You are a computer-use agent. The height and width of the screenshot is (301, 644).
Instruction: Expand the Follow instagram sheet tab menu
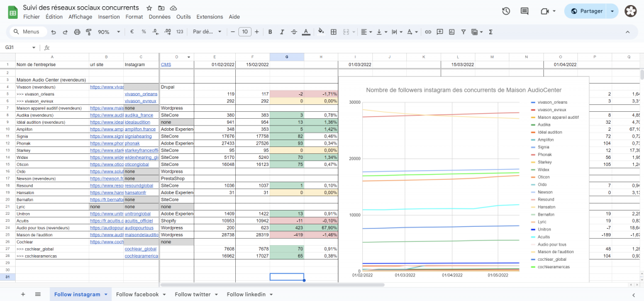pyautogui.click(x=106, y=294)
